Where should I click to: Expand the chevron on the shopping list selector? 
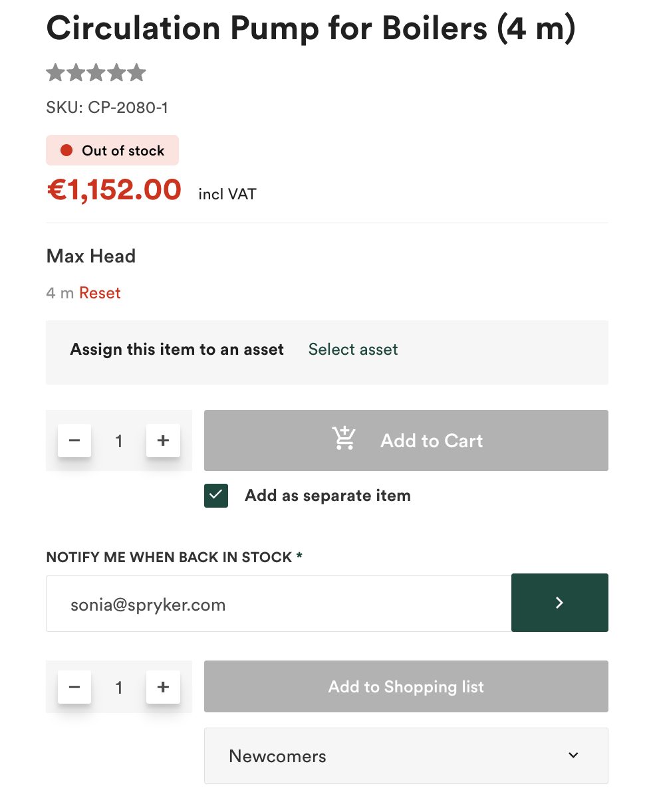[572, 756]
